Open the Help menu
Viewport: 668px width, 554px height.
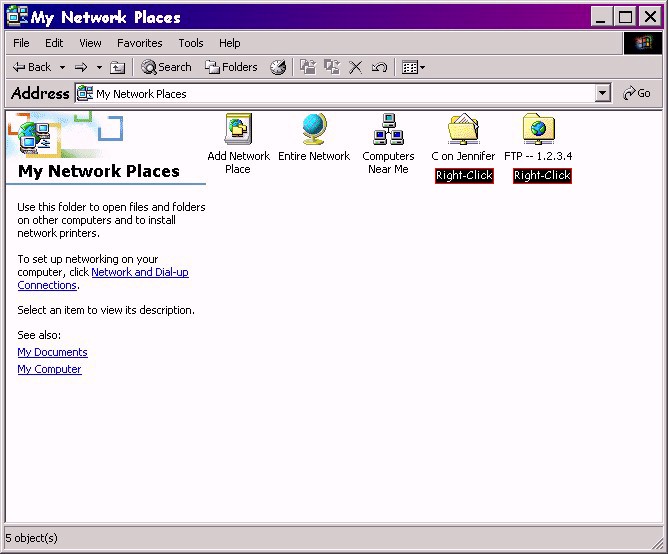point(230,43)
